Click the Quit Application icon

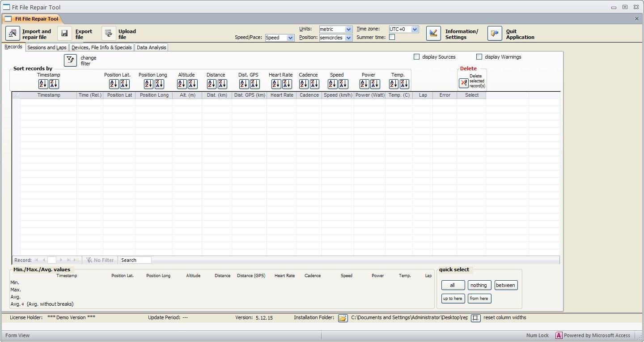[495, 34]
